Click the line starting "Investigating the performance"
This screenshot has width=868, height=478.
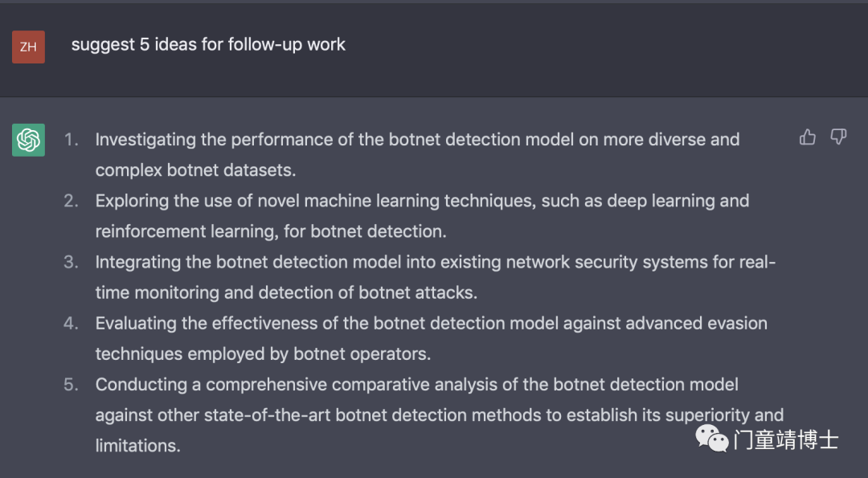[x=417, y=140]
